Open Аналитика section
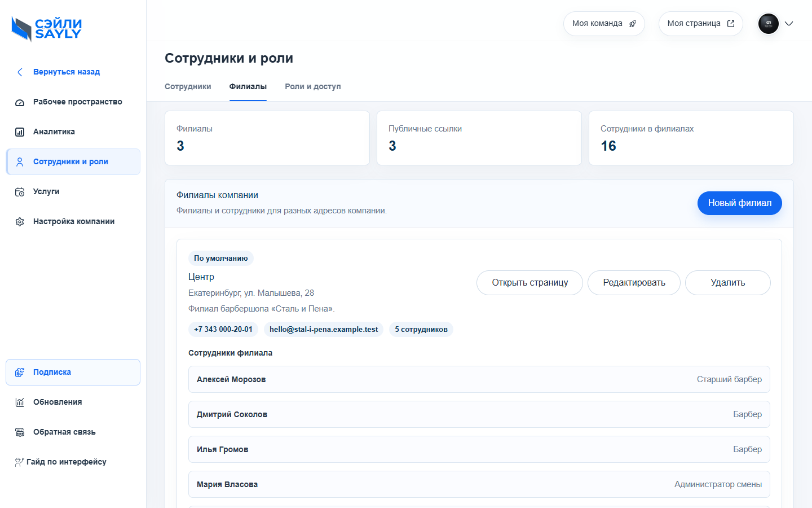 click(x=73, y=132)
